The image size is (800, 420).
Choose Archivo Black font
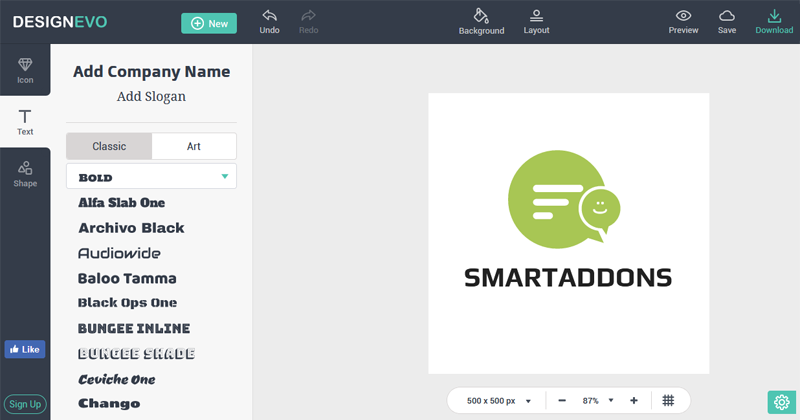131,228
